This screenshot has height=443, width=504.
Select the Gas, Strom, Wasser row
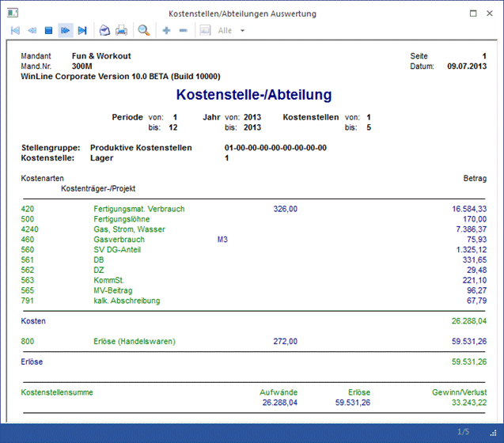[129, 229]
